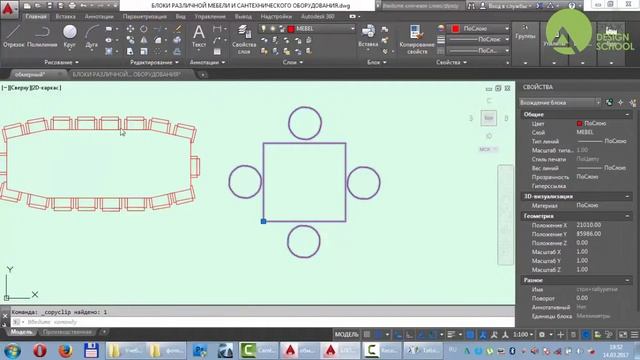Screen dimensions: 640x360
Task: Expand the Рисование panel
Action: click(x=61, y=62)
